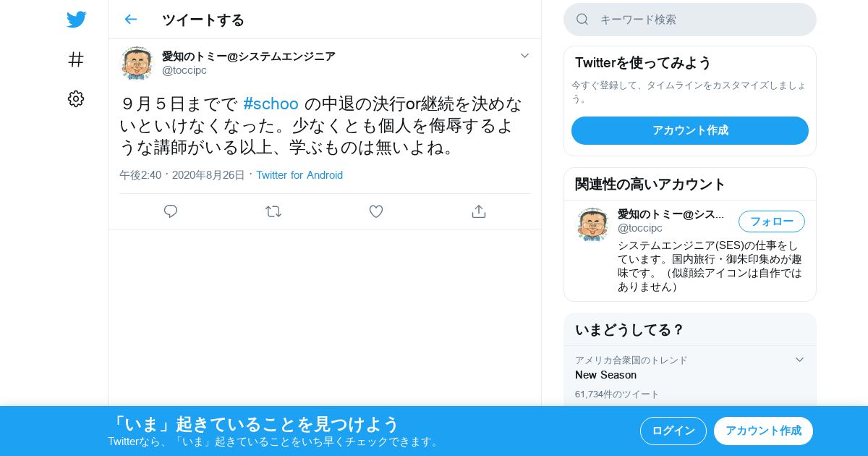Open the tweet author's avatar picture
Image resolution: width=868 pixels, height=456 pixels.
pos(137,63)
